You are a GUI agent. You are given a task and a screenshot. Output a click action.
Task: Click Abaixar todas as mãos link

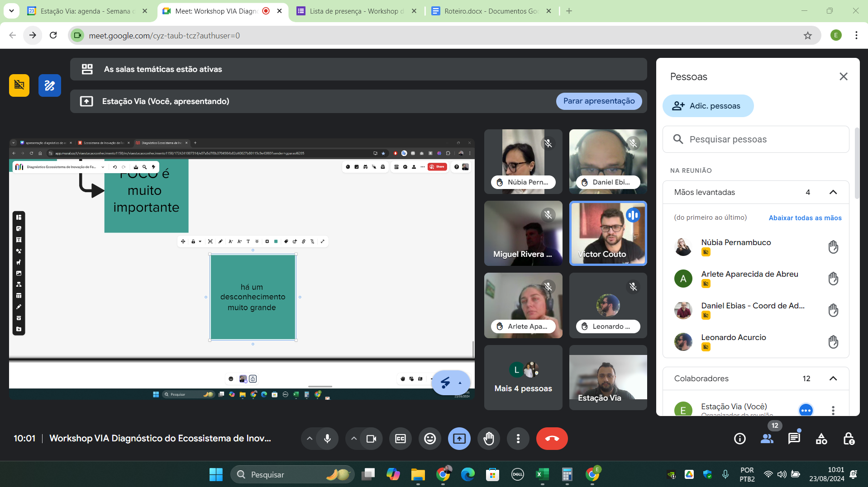(805, 218)
